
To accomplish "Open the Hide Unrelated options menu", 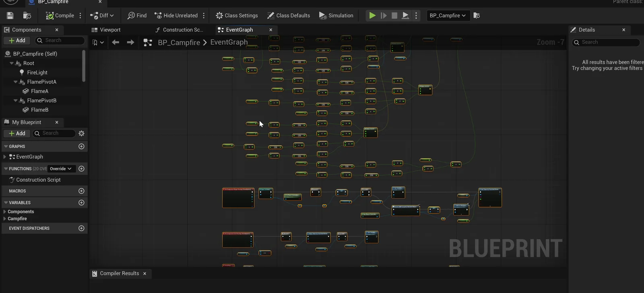I will click(x=204, y=16).
